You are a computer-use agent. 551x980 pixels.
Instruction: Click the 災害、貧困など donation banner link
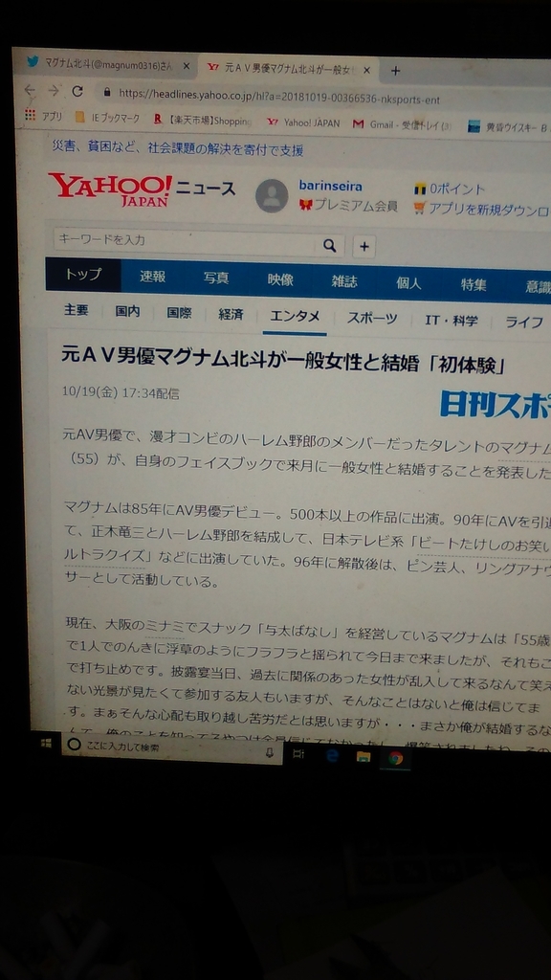pos(177,148)
